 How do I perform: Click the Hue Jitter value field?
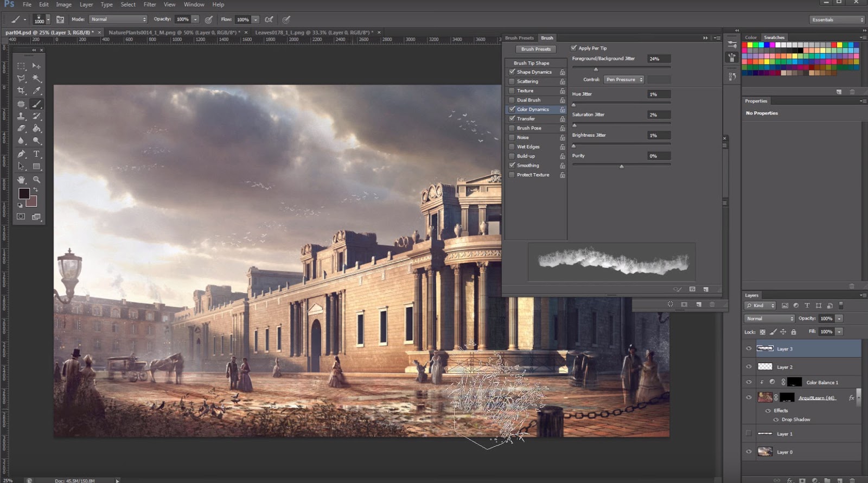click(659, 94)
